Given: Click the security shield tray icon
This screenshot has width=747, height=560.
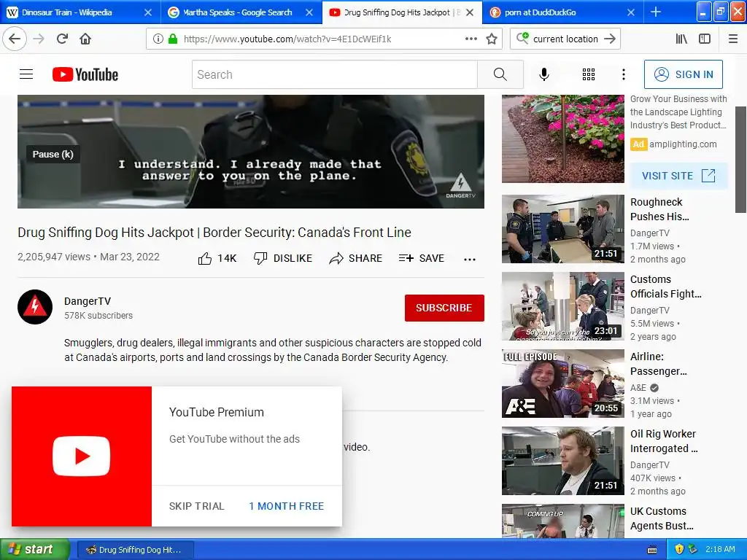Looking at the screenshot, I should click(679, 550).
